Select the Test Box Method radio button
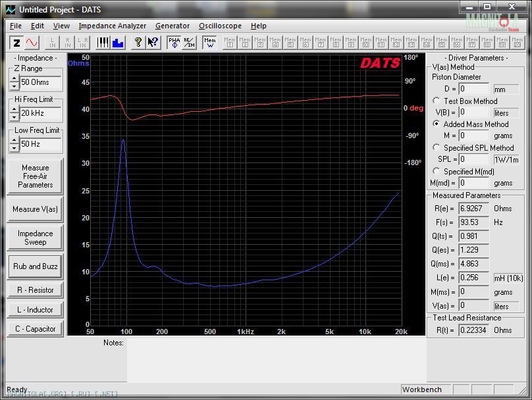The height and width of the screenshot is (400, 532). point(437,101)
